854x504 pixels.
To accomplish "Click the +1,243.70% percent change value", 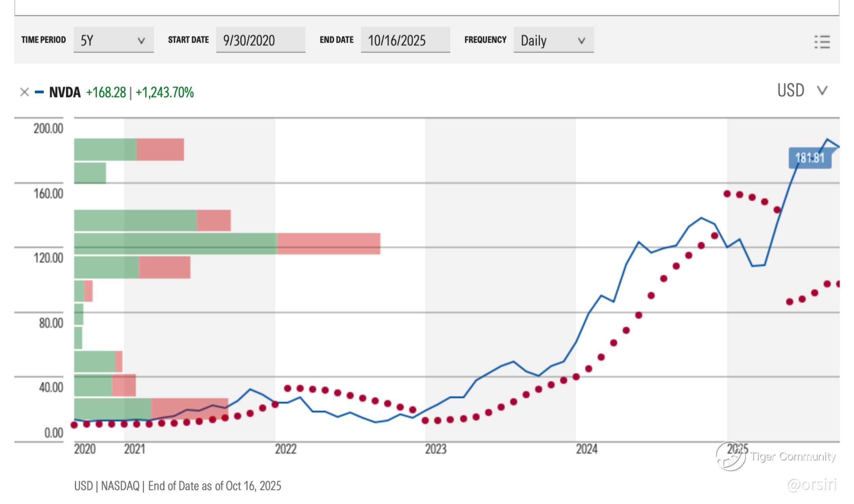I will click(165, 93).
